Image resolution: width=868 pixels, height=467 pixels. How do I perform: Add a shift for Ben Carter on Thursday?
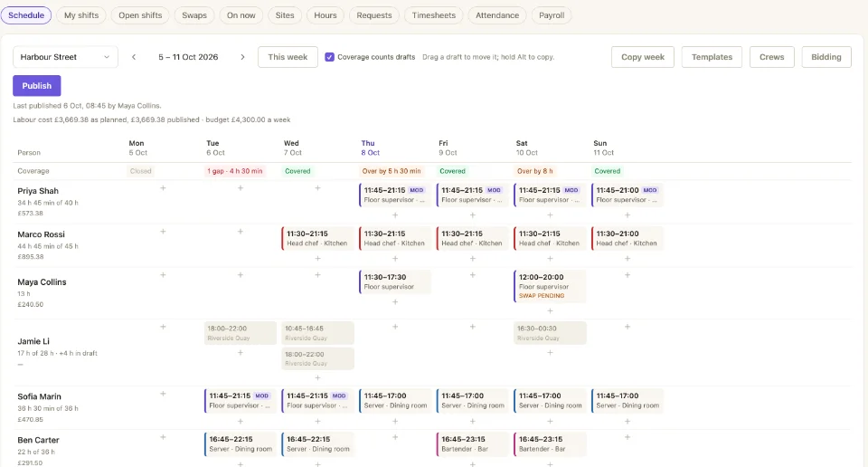tap(395, 437)
